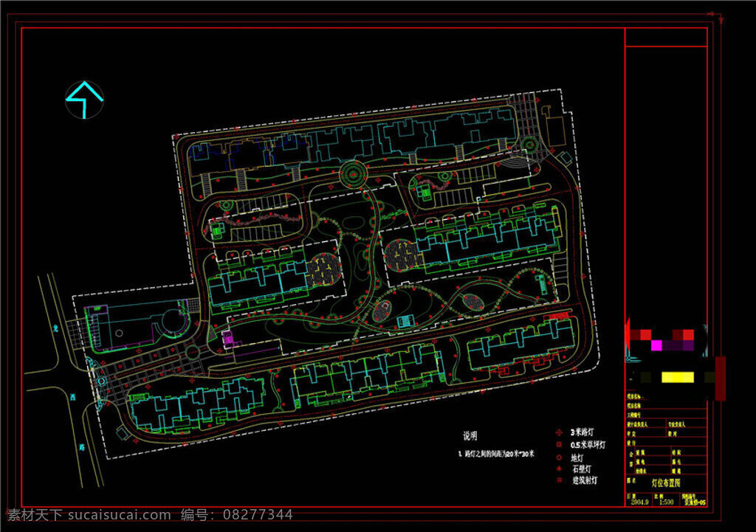Click the cyan north arrow compass symbol
Viewport: 756px width, 532px height.
pyautogui.click(x=84, y=100)
